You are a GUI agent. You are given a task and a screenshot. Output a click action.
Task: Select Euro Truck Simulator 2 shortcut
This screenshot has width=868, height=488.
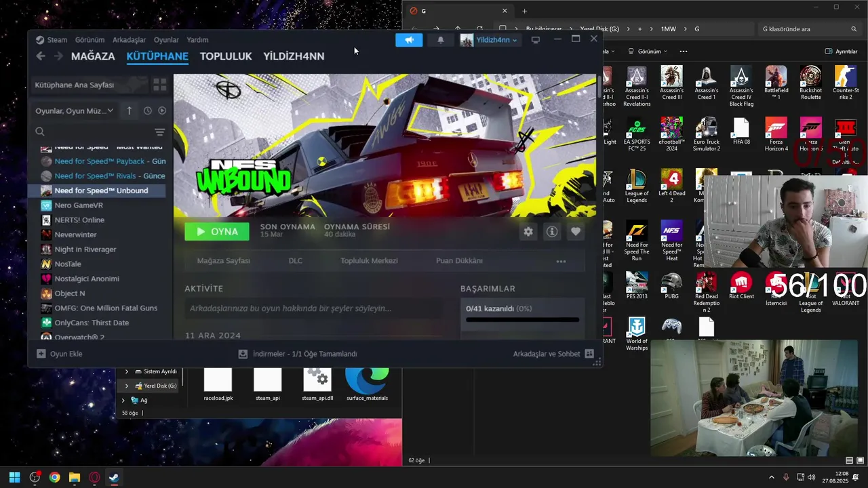707,135
